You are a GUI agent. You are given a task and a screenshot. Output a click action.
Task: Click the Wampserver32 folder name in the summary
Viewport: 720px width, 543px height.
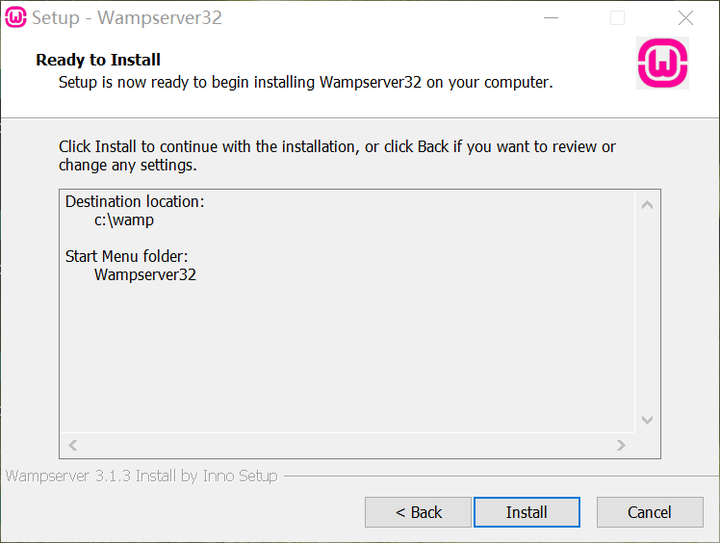point(145,274)
